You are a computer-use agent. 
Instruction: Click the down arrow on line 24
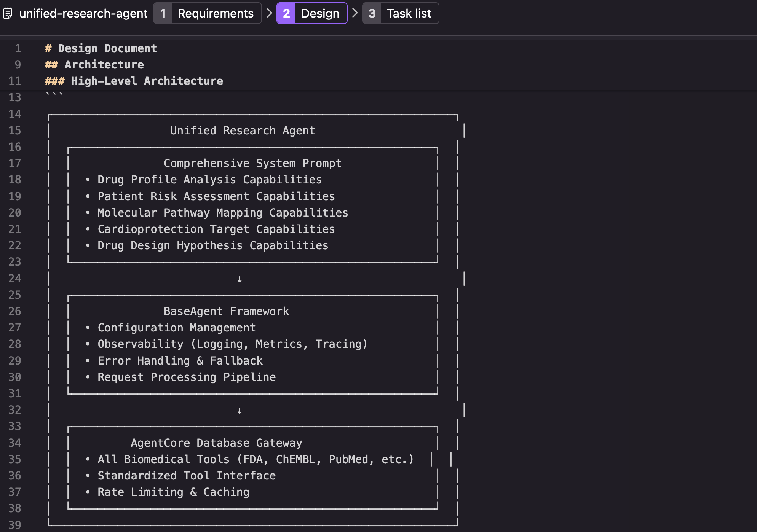pyautogui.click(x=240, y=279)
